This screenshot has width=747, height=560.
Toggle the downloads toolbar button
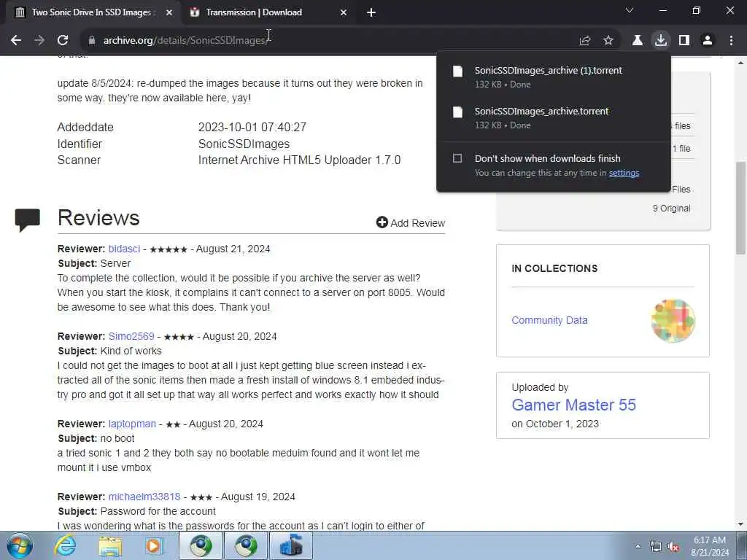661,41
